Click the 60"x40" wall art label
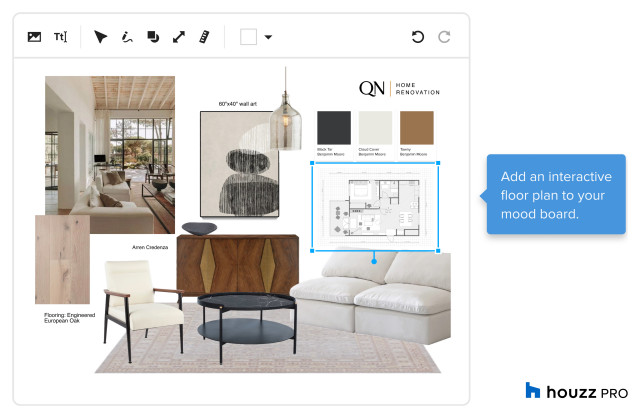The height and width of the screenshot is (418, 640). pyautogui.click(x=238, y=104)
